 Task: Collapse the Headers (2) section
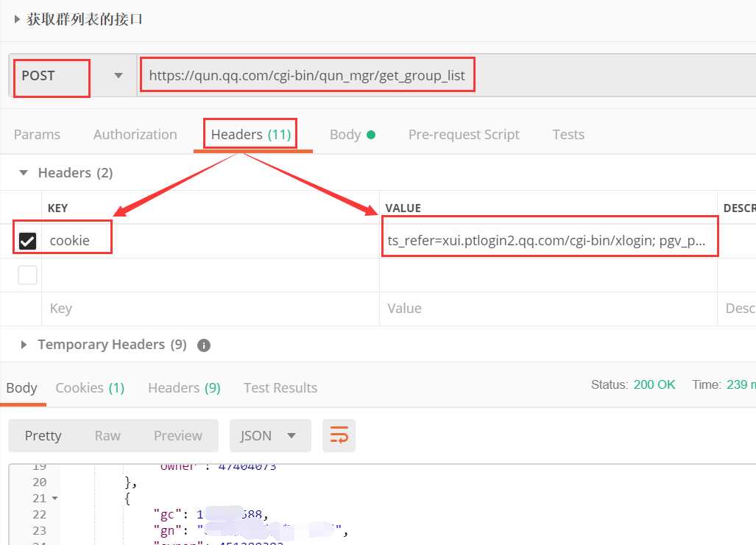click(x=23, y=172)
